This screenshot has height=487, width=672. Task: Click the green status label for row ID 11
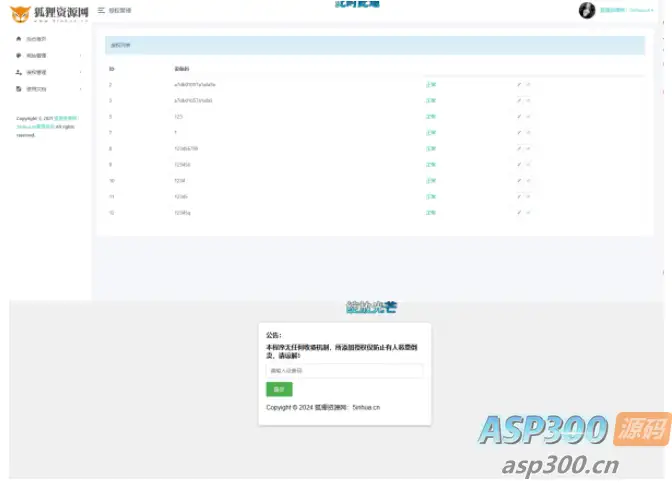click(x=431, y=197)
